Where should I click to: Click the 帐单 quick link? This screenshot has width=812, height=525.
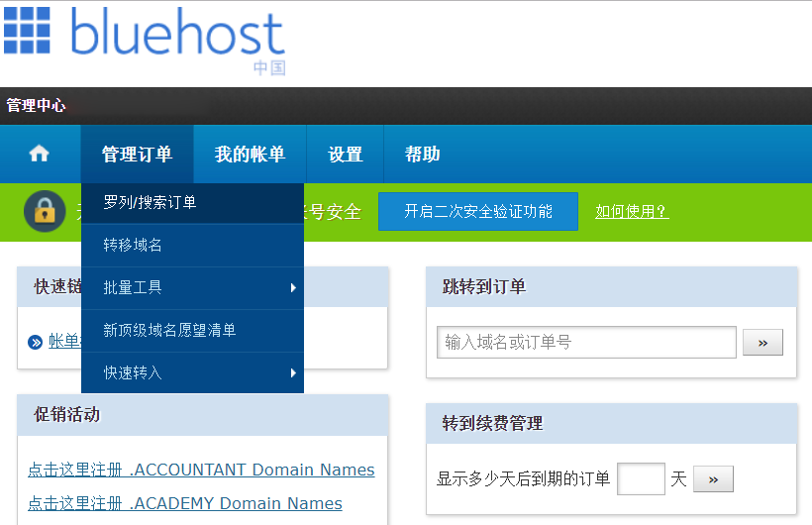(x=64, y=341)
